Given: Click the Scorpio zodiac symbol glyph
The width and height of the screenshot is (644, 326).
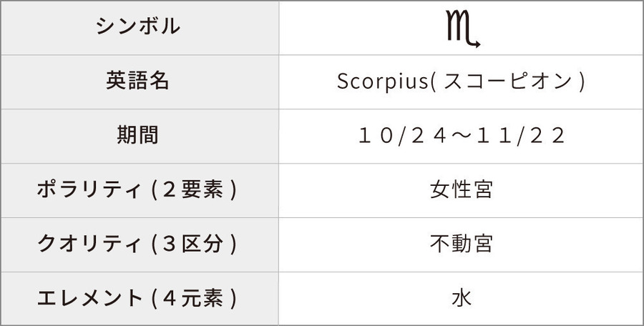Looking at the screenshot, I should tap(462, 30).
